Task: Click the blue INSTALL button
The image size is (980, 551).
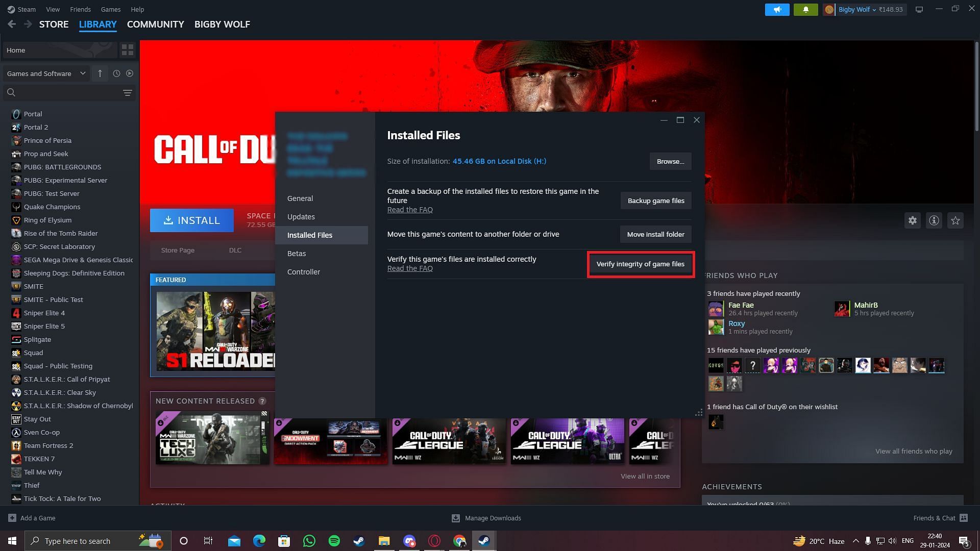Action: click(x=191, y=220)
